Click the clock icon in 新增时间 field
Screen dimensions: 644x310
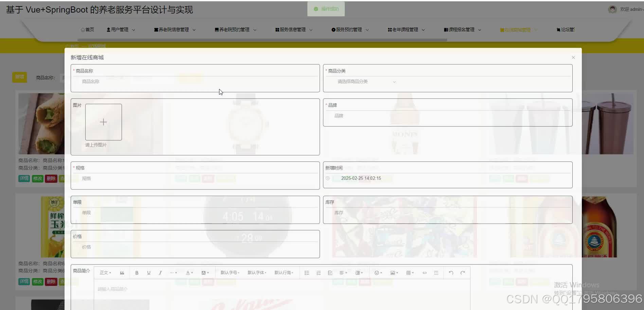[327, 178]
